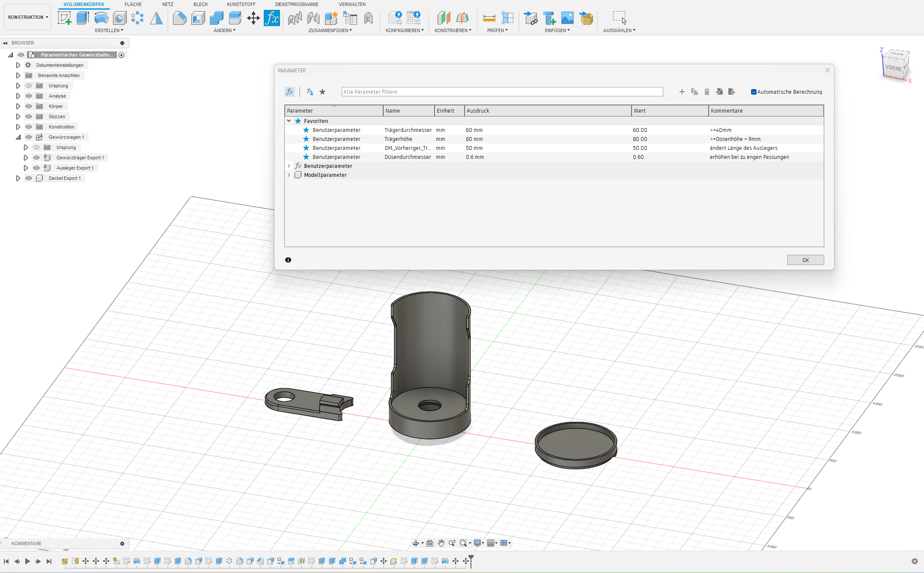Click the Insert Image icon in Einfügen
The image size is (924, 573).
point(567,18)
